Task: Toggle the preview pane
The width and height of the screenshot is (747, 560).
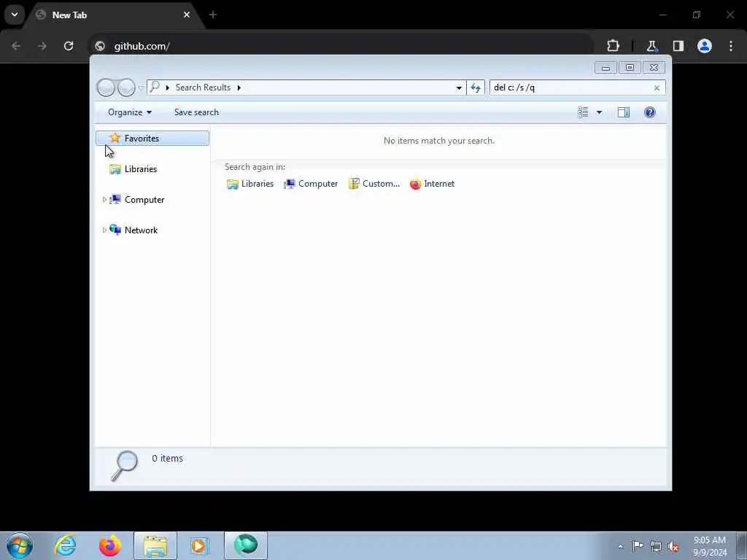Action: (624, 112)
